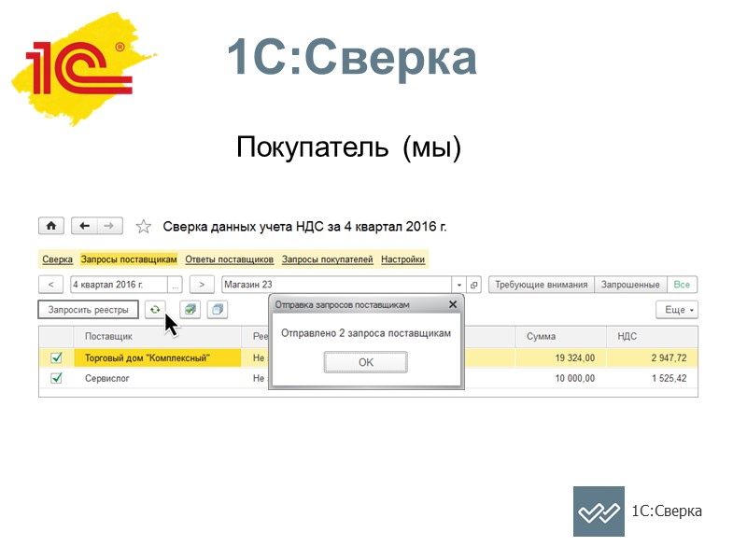Viewport: 747px width, 560px height.
Task: Add the page to favorites star
Action: tap(143, 226)
